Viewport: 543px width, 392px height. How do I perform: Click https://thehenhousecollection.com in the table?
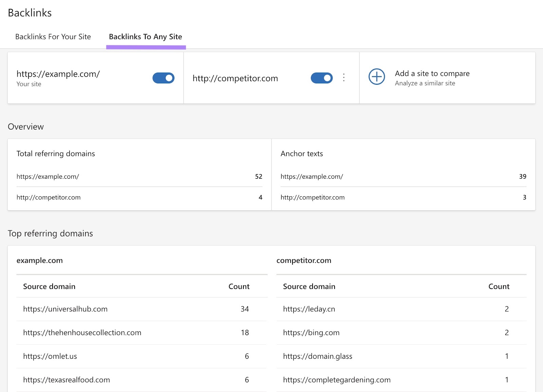pyautogui.click(x=82, y=333)
